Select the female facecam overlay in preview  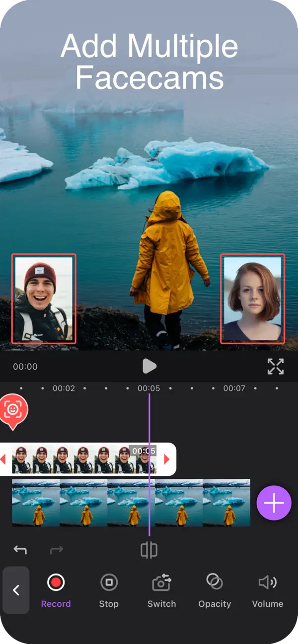click(252, 299)
